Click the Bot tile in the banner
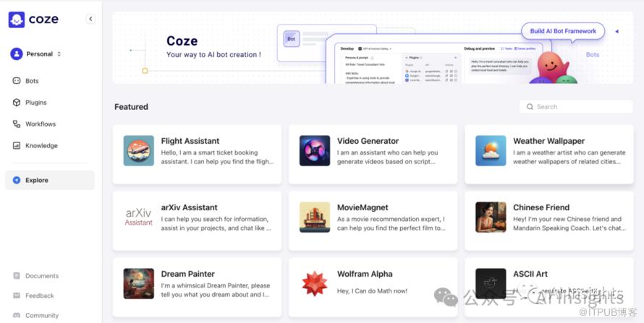The width and height of the screenshot is (644, 323). click(291, 39)
